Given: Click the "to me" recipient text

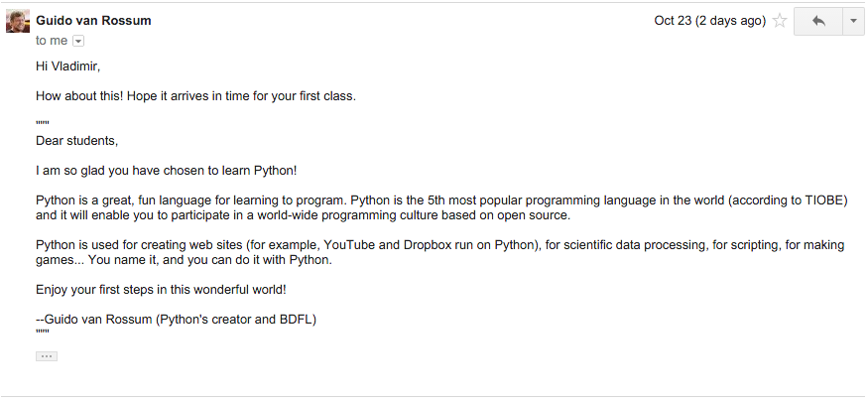Looking at the screenshot, I should (52, 41).
